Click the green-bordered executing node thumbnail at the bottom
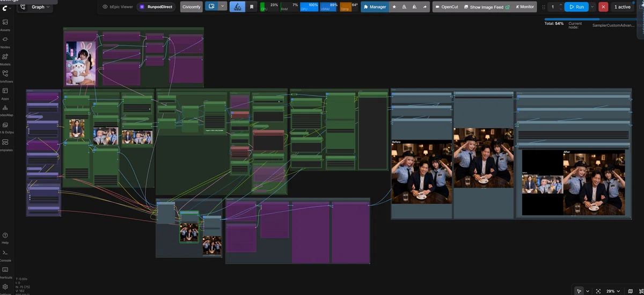 [189, 232]
